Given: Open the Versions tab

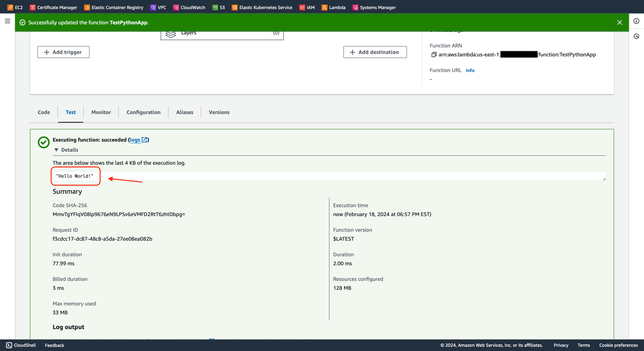Looking at the screenshot, I should pos(219,112).
